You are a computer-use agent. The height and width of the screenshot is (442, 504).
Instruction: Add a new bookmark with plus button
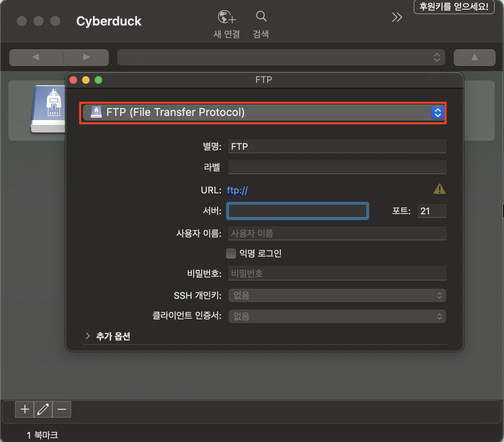point(25,409)
